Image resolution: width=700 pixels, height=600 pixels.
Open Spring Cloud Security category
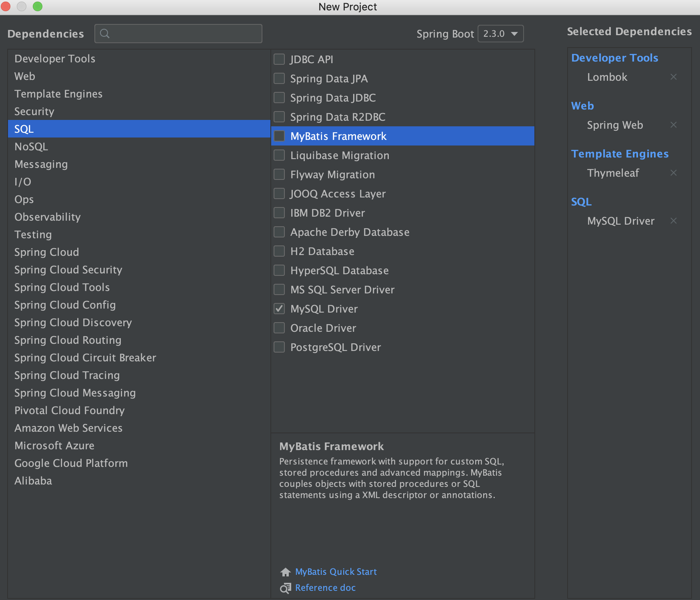pyautogui.click(x=139, y=269)
